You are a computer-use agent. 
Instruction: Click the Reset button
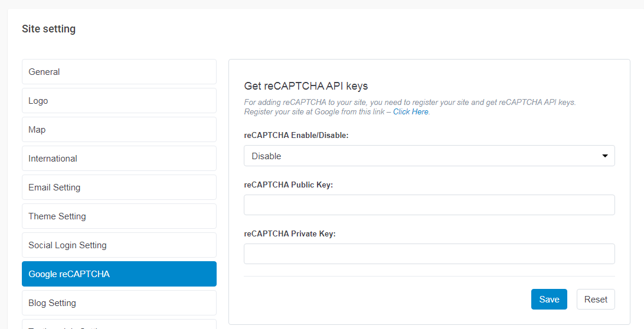pyautogui.click(x=596, y=300)
